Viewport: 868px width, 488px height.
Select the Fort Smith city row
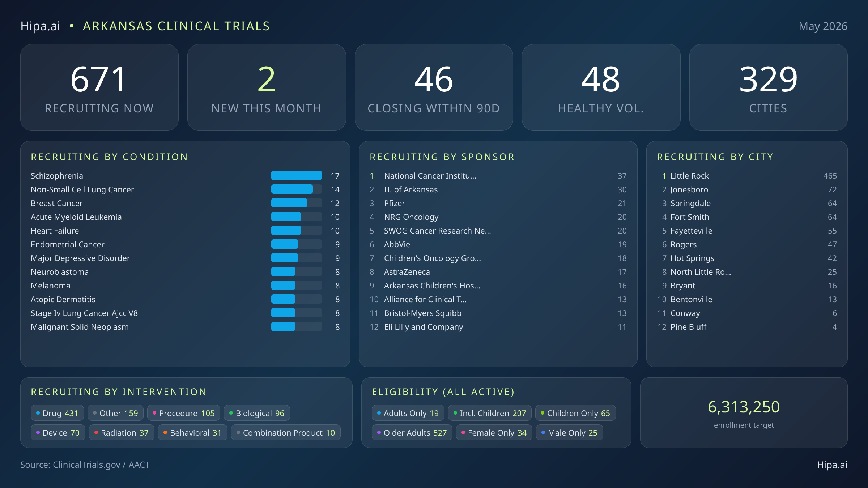[x=747, y=217]
